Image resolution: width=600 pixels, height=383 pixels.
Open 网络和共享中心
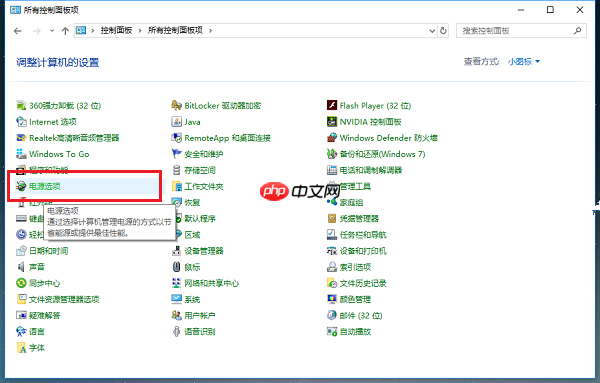click(x=205, y=283)
